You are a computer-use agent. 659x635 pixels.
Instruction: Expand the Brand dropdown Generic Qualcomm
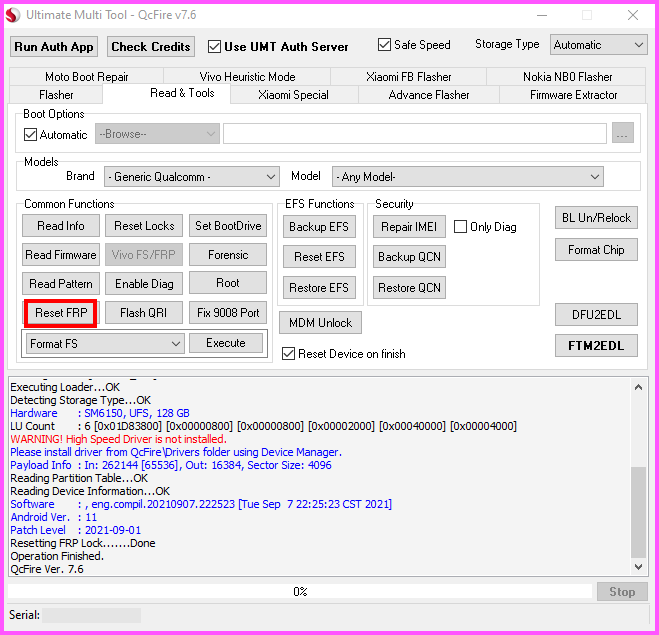tap(191, 177)
